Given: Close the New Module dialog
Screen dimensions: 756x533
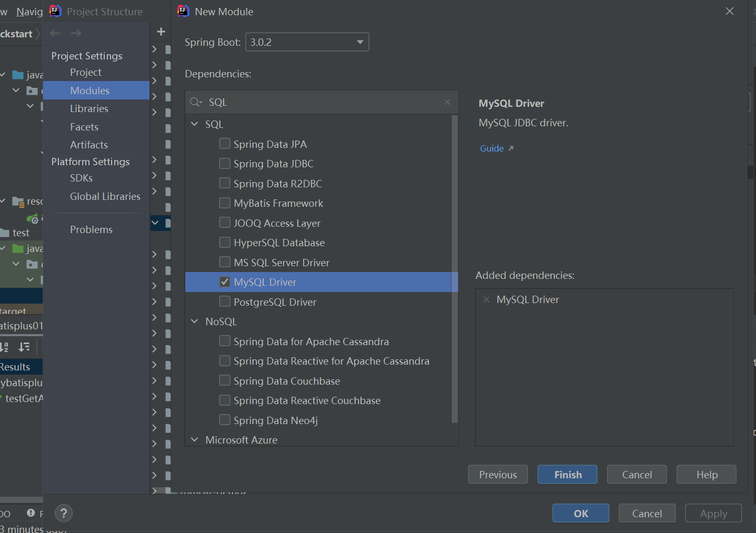Looking at the screenshot, I should tap(729, 11).
